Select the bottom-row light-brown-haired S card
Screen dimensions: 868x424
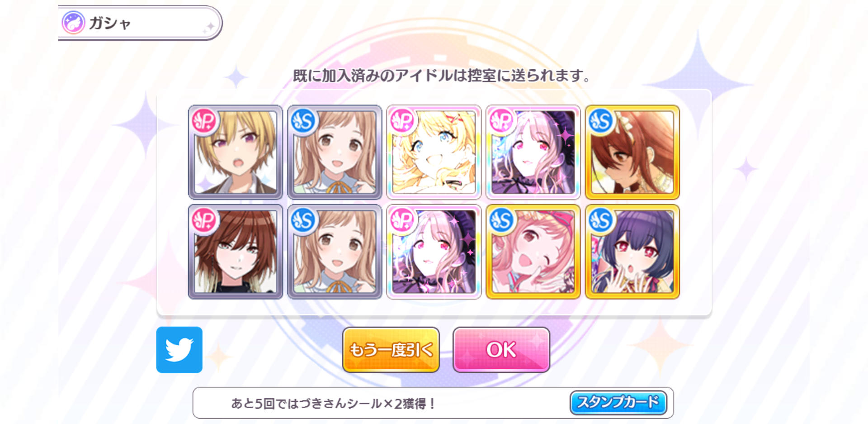335,252
